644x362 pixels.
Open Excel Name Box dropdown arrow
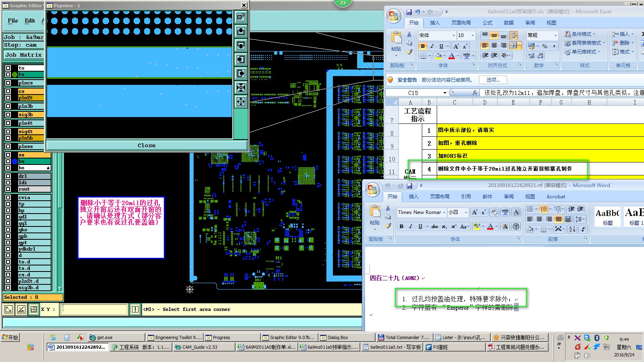[445, 93]
